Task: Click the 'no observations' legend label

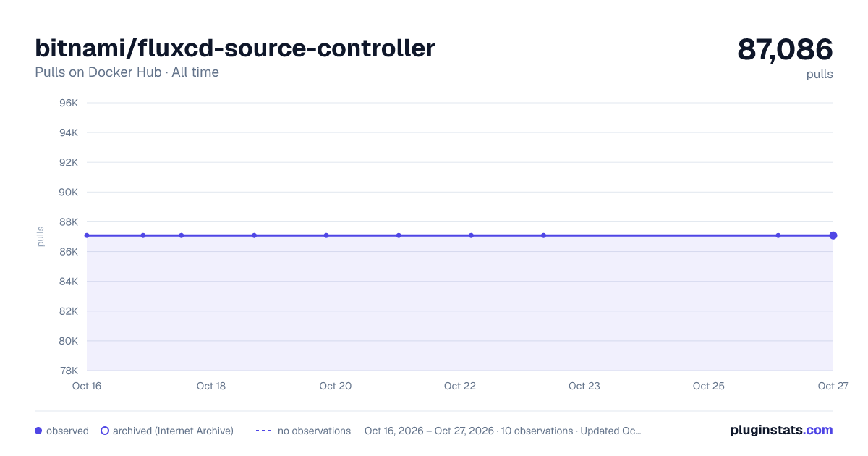Action: point(314,431)
